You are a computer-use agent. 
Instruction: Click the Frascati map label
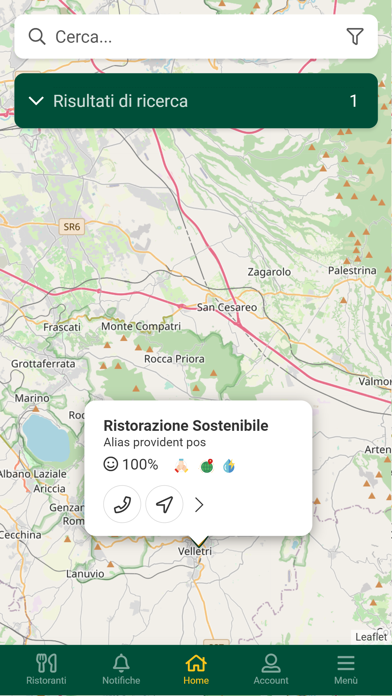click(62, 327)
